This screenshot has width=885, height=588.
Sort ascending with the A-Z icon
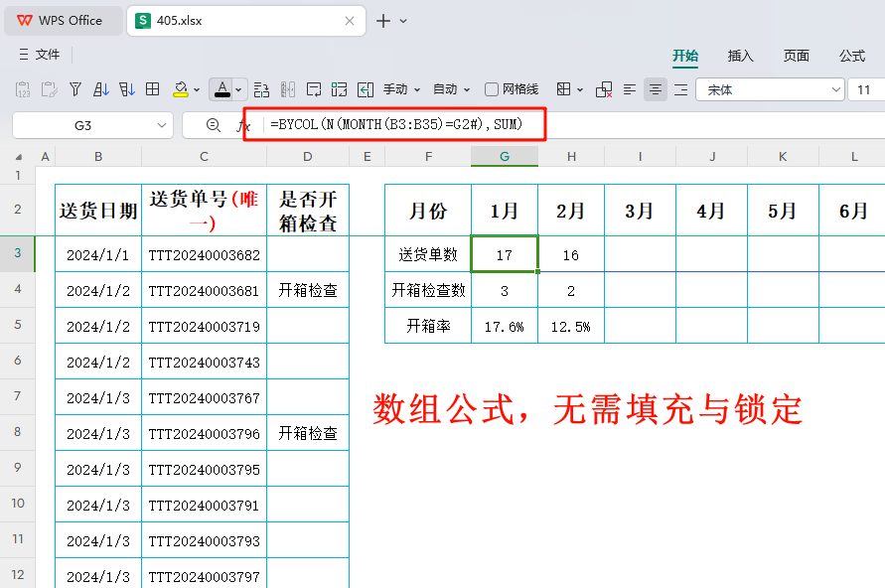click(x=101, y=89)
